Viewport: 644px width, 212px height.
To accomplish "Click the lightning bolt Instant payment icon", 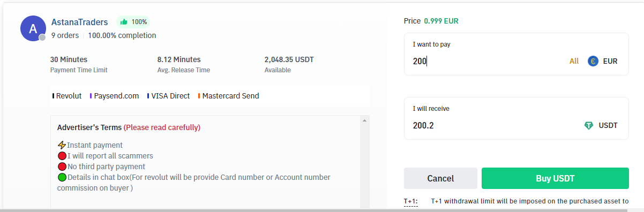I will point(62,145).
